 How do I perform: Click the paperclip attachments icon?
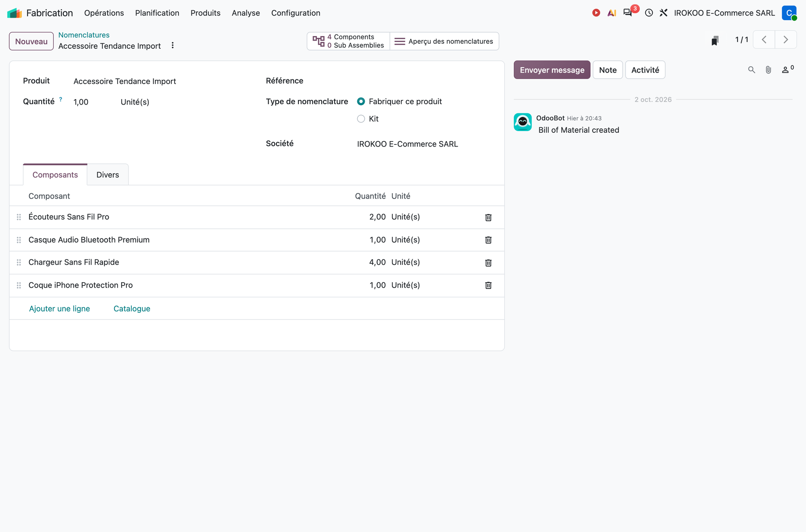point(768,70)
